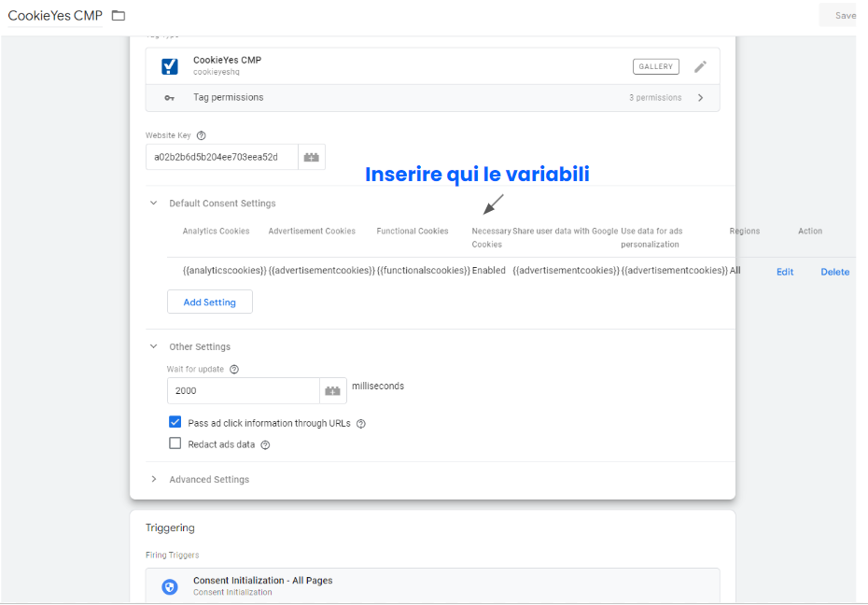
Task: Open the variable picker for Website Key
Action: pyautogui.click(x=312, y=157)
